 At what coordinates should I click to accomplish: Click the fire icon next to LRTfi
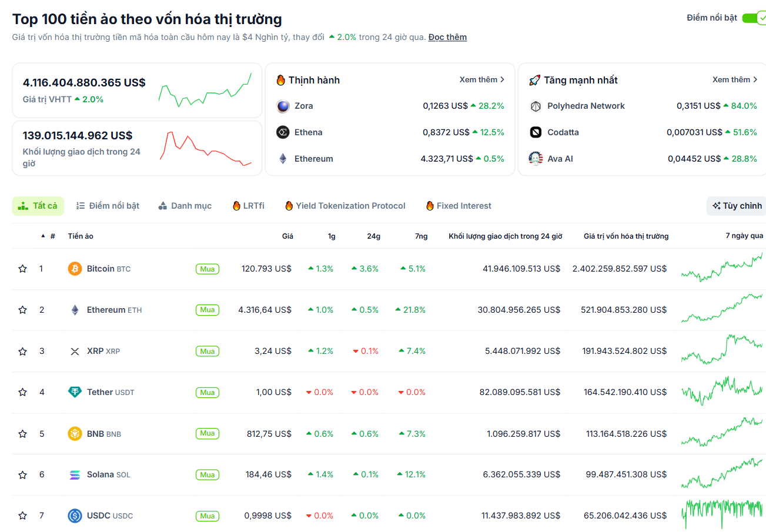[238, 206]
